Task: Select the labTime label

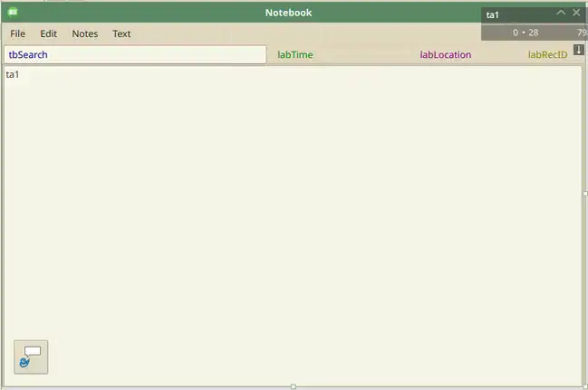Action: tap(295, 54)
